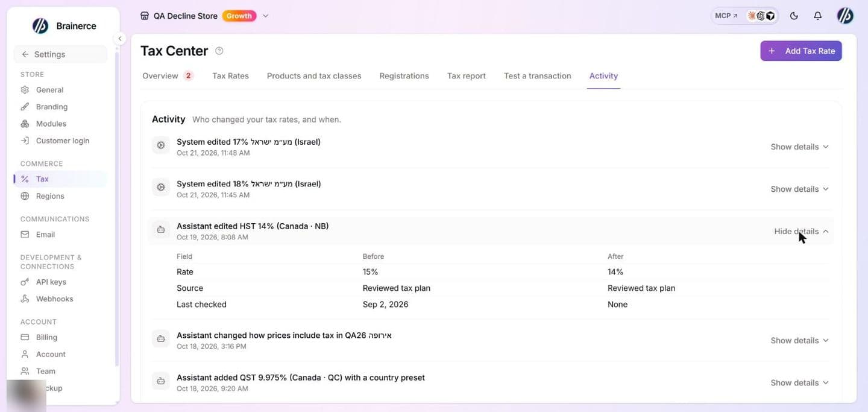Image resolution: width=868 pixels, height=412 pixels.
Task: Click the store icon beside QA Decline Store
Action: click(144, 16)
